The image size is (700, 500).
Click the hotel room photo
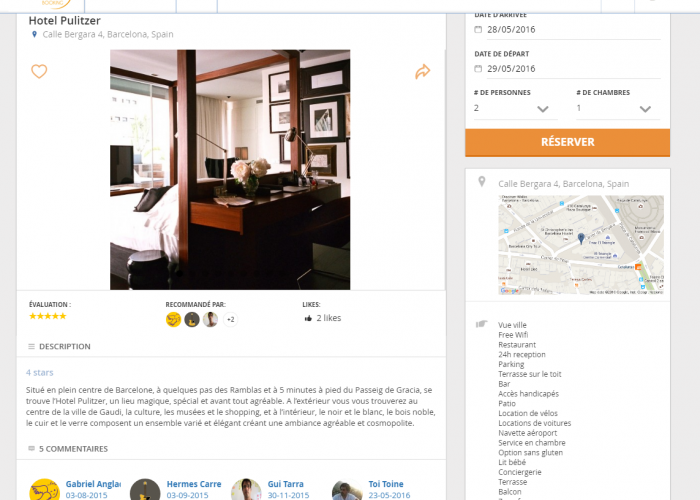pos(230,170)
